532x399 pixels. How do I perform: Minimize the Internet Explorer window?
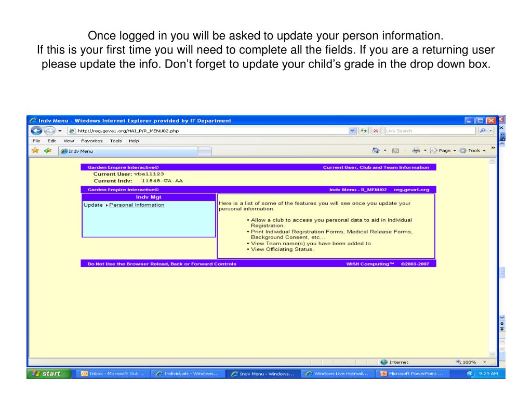pyautogui.click(x=470, y=121)
